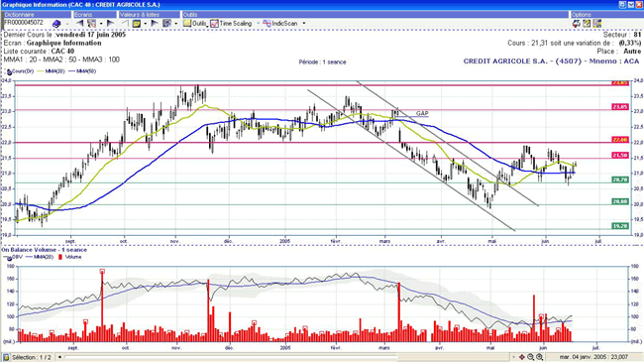Click 'Sélection : 1 / 2' status text
Screen dimensions: 644x362
pyautogui.click(x=32, y=357)
